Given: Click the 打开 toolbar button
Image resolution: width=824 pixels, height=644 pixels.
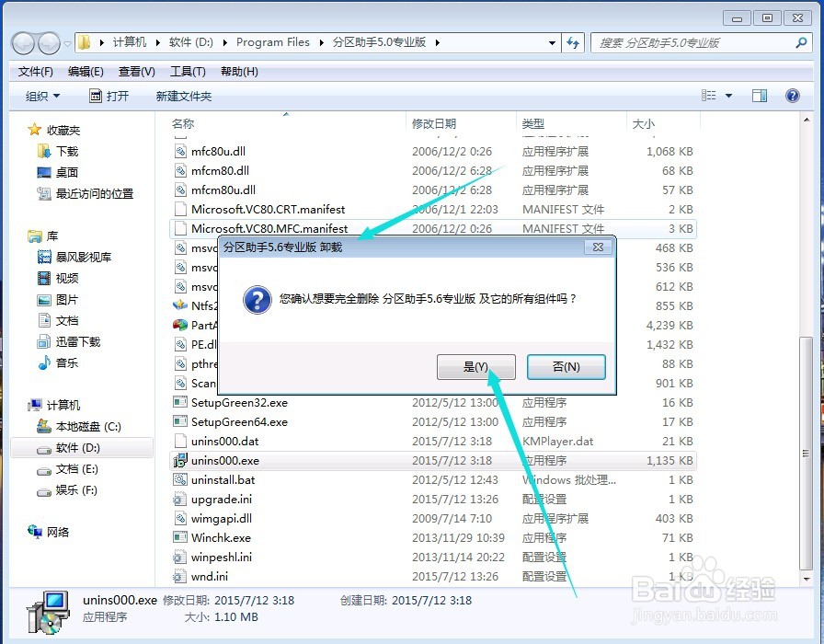Looking at the screenshot, I should pos(109,97).
